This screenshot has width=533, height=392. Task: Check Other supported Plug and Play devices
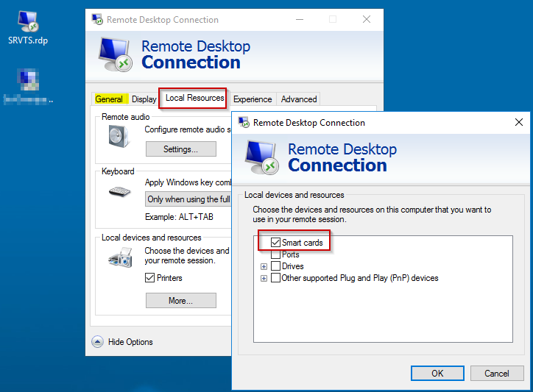pyautogui.click(x=275, y=278)
